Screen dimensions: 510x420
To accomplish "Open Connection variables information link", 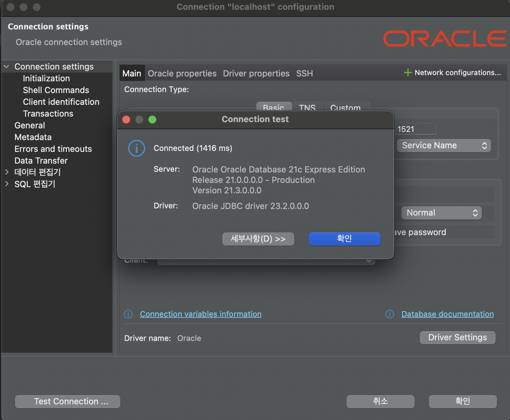I will tap(201, 314).
